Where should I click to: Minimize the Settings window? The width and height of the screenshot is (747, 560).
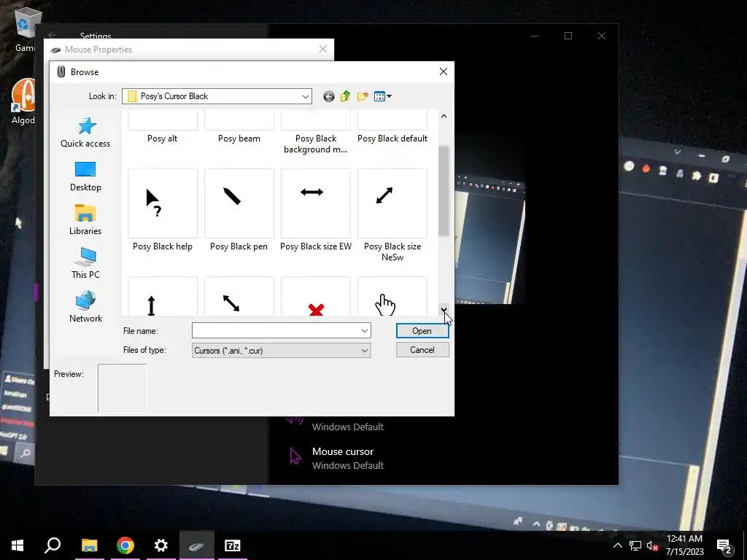pos(535,36)
